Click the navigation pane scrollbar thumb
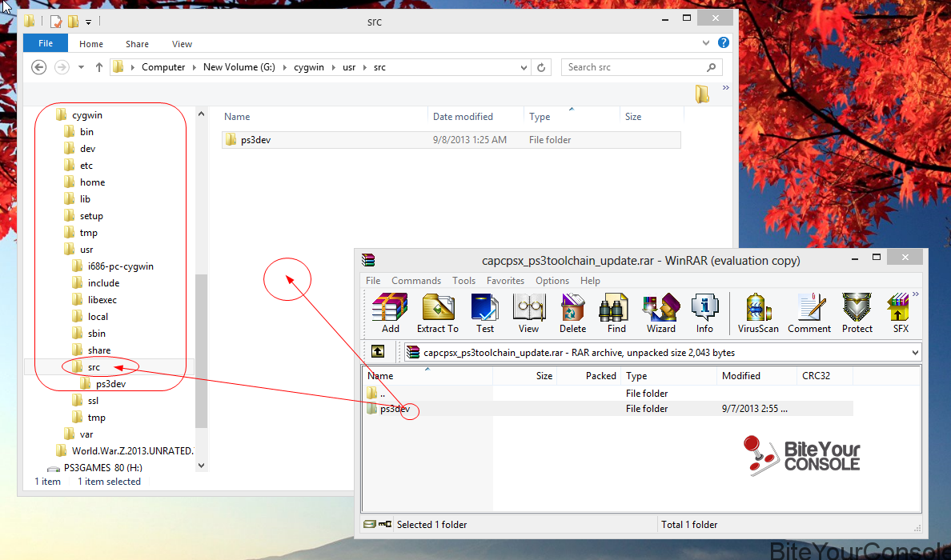951x560 pixels. [202, 351]
